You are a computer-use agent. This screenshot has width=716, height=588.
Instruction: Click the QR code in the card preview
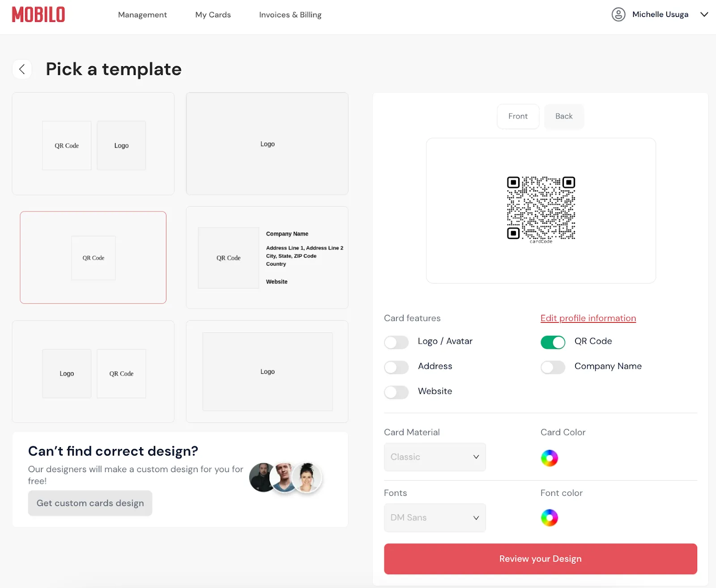click(x=541, y=209)
